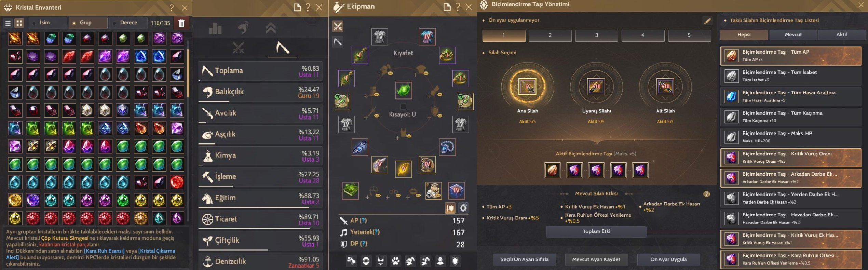Switch to the Mevcut stone list tab
This screenshot has height=270, width=868.
793,35
